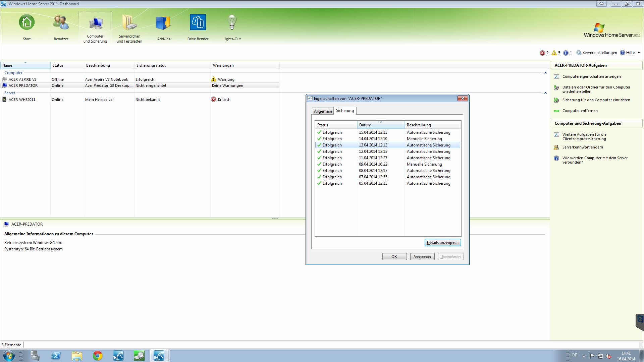Image resolution: width=644 pixels, height=362 pixels.
Task: Open Weitere Aufgaben für die Clientcomputersicherung
Action: (584, 136)
